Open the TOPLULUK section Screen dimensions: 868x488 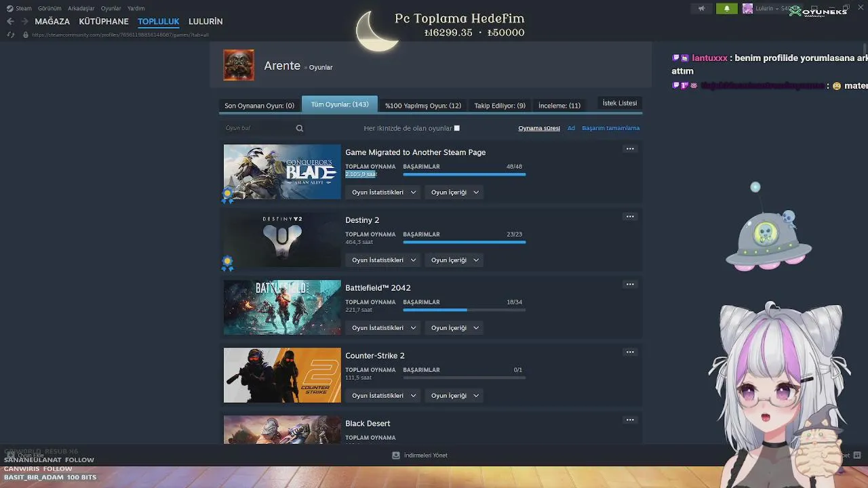click(159, 22)
